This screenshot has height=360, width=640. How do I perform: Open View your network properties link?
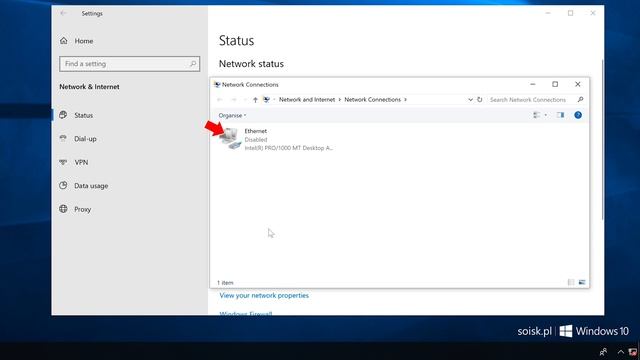264,295
